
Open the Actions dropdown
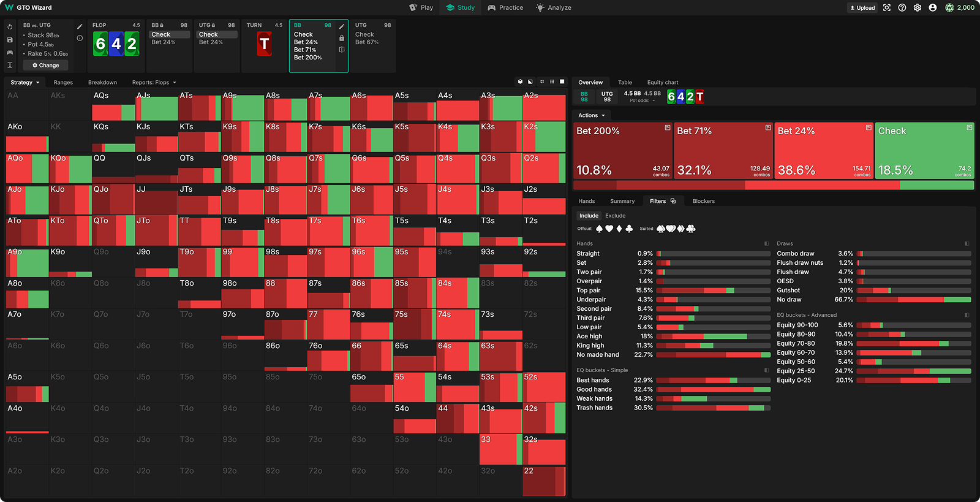pyautogui.click(x=591, y=115)
